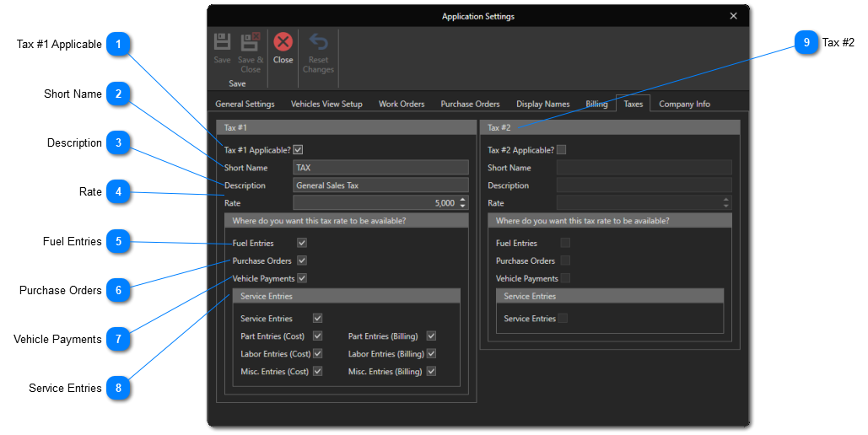Click the red Close icon in toolbar
Screen dimensions: 868x435
click(x=283, y=43)
